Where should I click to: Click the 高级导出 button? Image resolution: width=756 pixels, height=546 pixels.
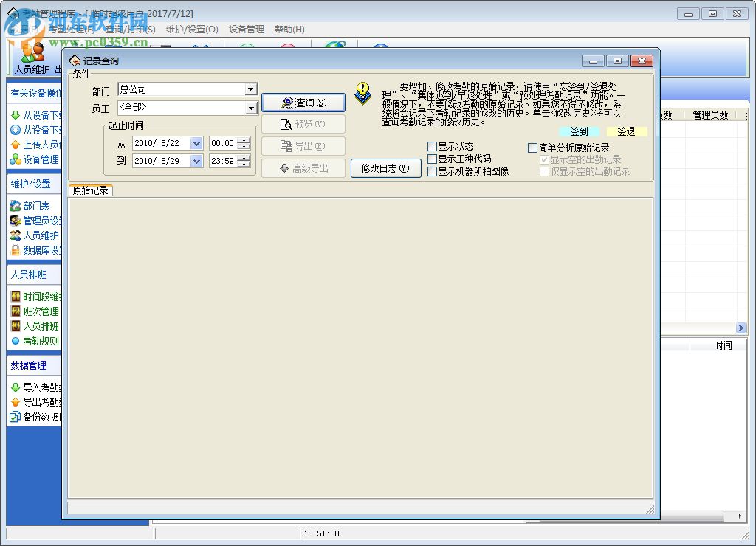click(303, 168)
